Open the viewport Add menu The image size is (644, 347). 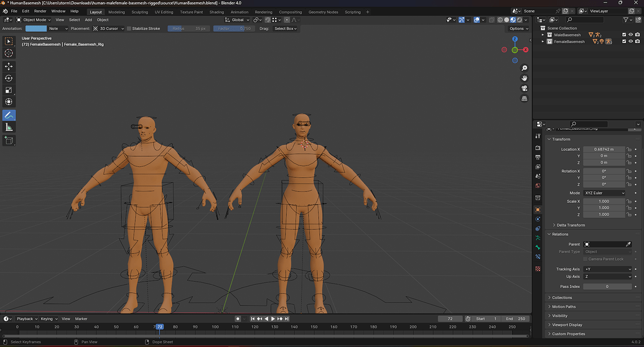(x=88, y=20)
